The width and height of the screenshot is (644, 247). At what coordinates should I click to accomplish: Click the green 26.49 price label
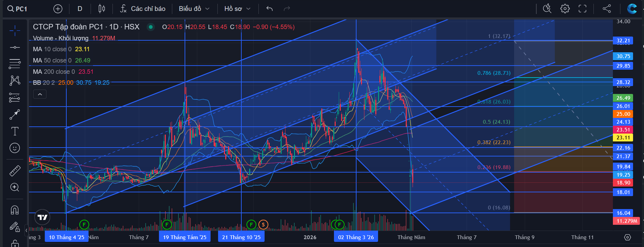[x=623, y=98]
